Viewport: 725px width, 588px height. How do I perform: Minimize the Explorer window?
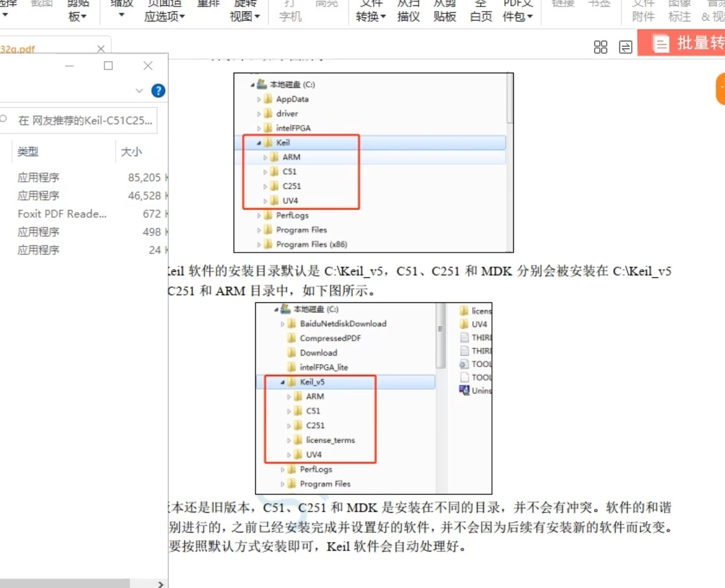(69, 66)
